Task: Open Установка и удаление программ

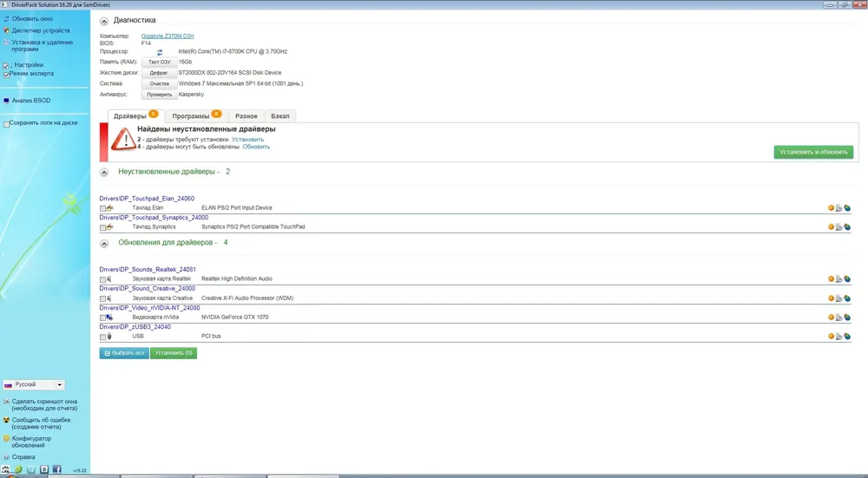Action: (42, 45)
